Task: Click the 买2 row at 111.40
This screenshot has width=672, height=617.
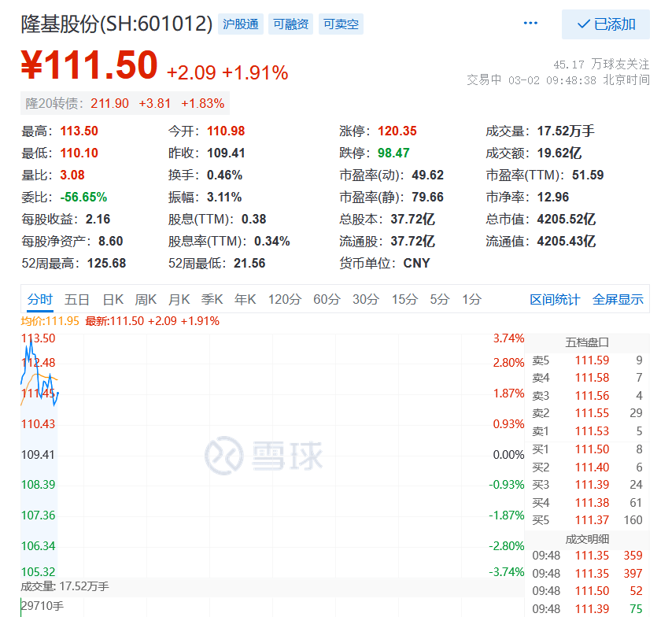Action: coord(587,467)
